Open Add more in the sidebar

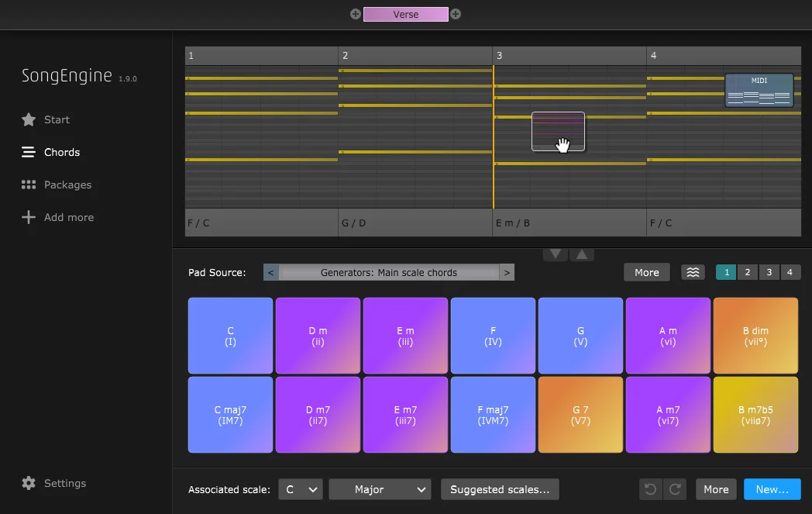(x=69, y=218)
